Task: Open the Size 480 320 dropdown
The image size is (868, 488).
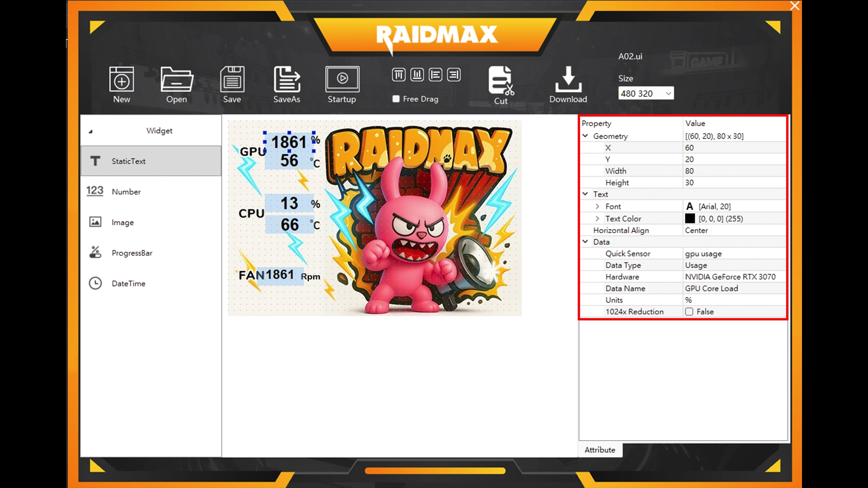Action: pyautogui.click(x=646, y=94)
